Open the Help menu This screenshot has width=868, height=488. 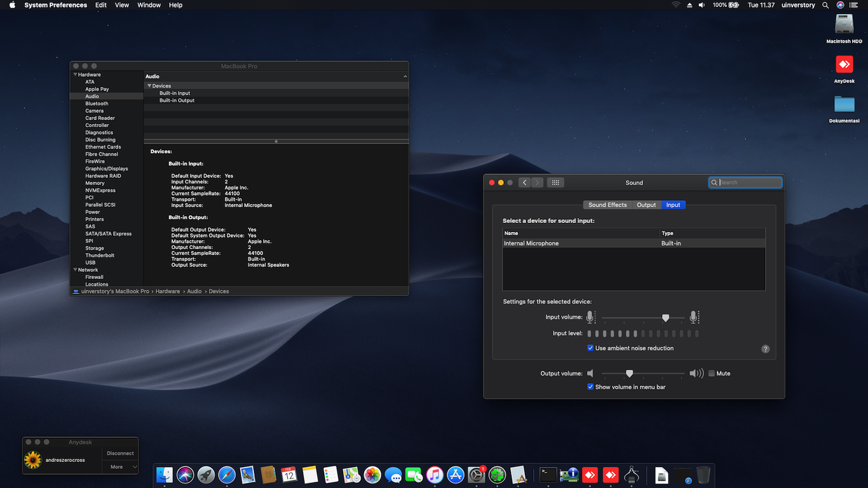176,5
